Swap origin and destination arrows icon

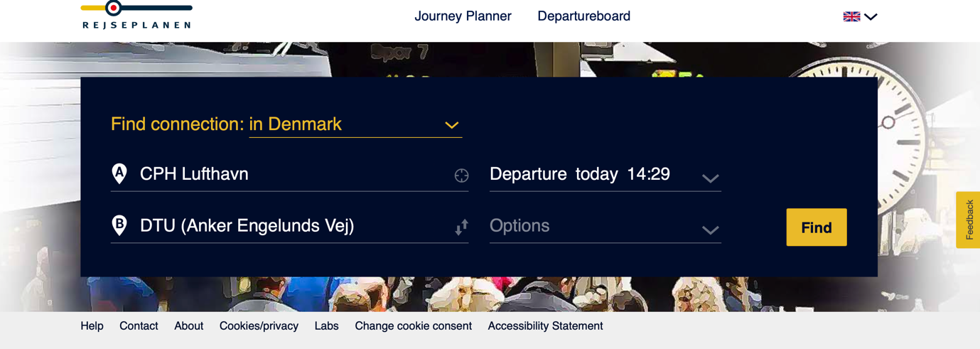(x=461, y=227)
